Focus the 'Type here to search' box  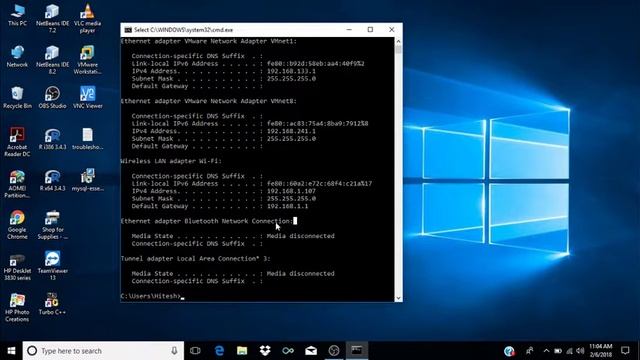103,351
